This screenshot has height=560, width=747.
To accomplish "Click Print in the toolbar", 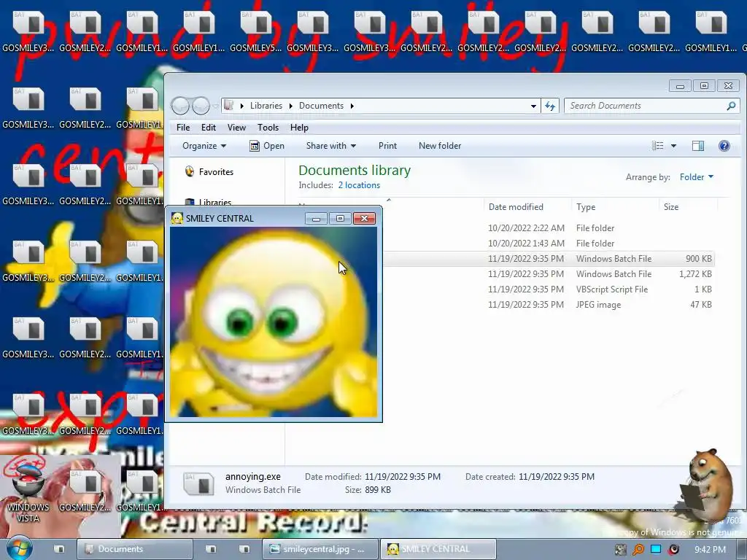I will (x=387, y=146).
